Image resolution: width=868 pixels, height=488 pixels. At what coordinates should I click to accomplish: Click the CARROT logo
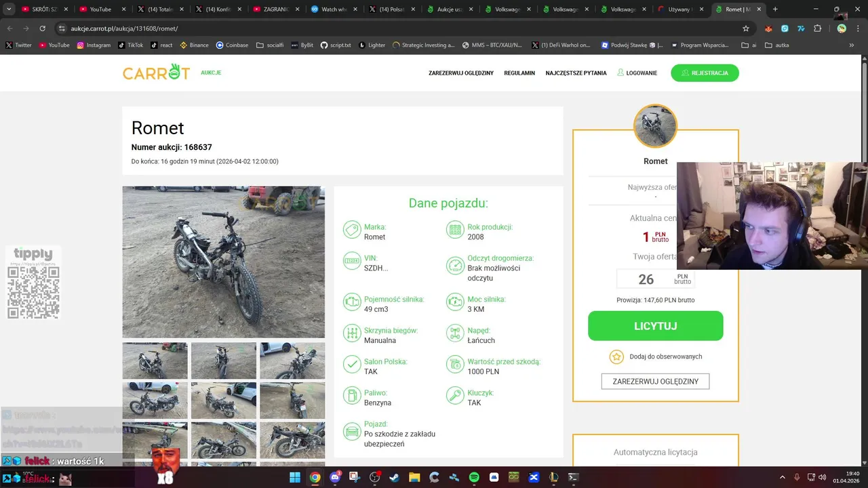pyautogui.click(x=156, y=72)
